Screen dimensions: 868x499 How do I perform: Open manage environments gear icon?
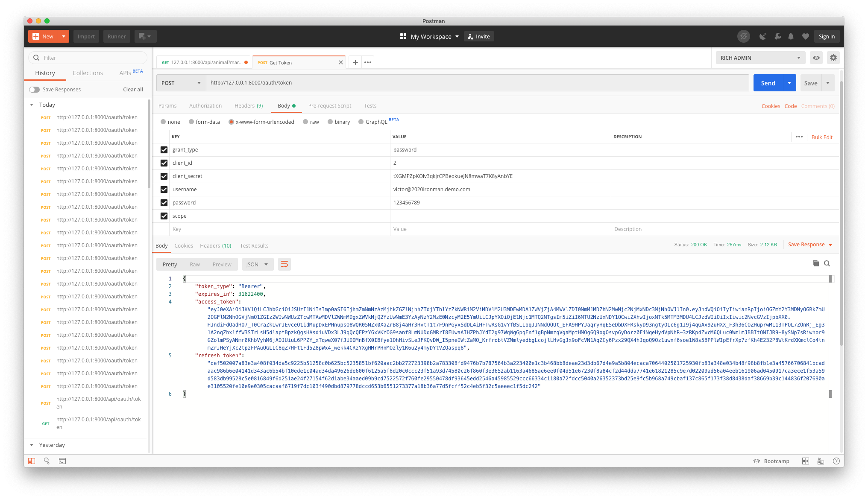[833, 58]
